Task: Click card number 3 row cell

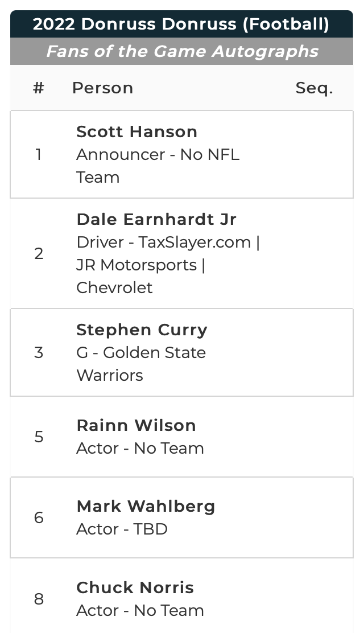Action: click(x=39, y=352)
